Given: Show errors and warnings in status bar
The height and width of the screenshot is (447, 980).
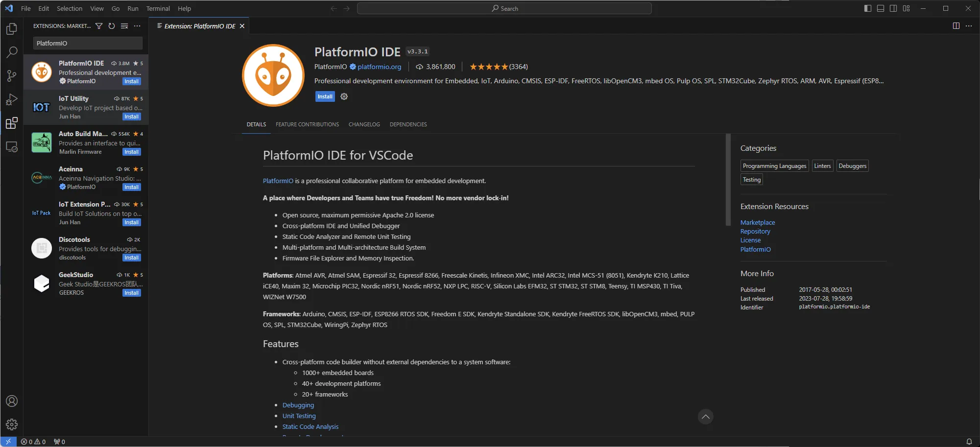Looking at the screenshot, I should click(x=33, y=442).
